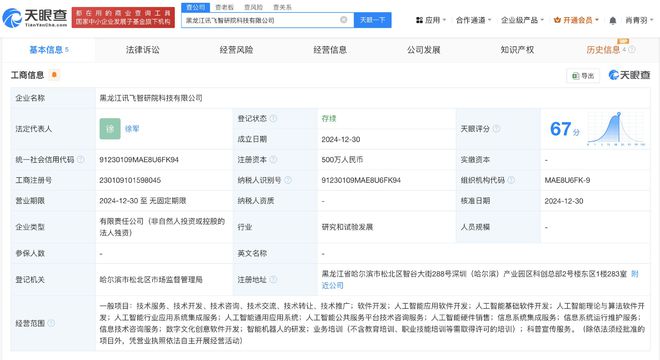Open the 合作通道 dropdown menu
This screenshot has height=360, width=660.
coord(474,20)
